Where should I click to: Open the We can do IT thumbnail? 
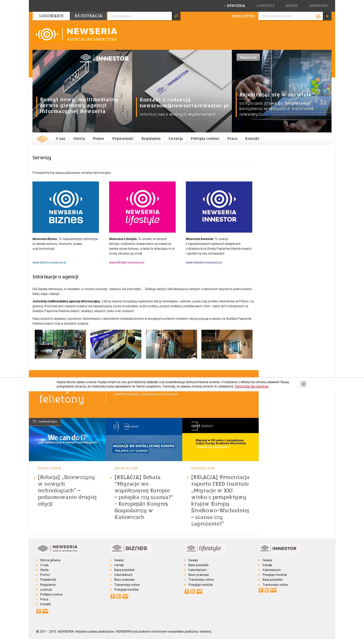coord(67,439)
